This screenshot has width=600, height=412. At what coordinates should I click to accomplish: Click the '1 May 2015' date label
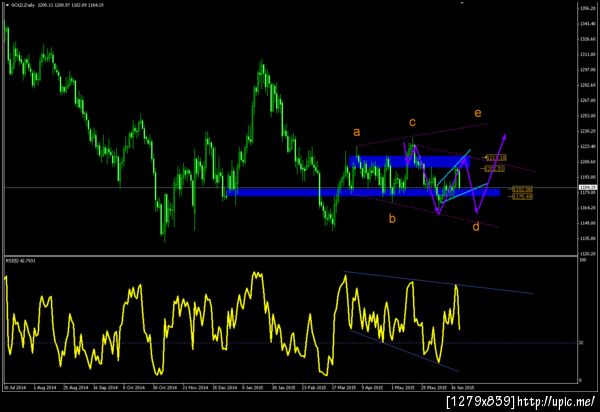tap(403, 387)
